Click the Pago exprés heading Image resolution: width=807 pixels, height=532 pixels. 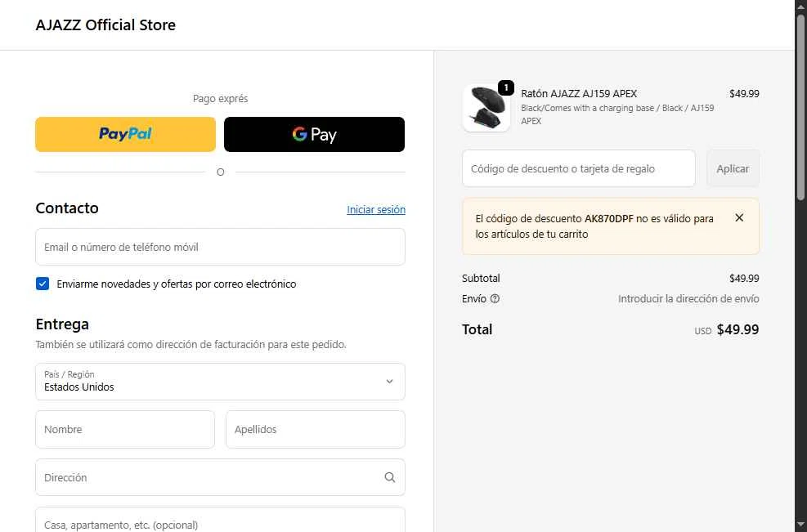220,98
